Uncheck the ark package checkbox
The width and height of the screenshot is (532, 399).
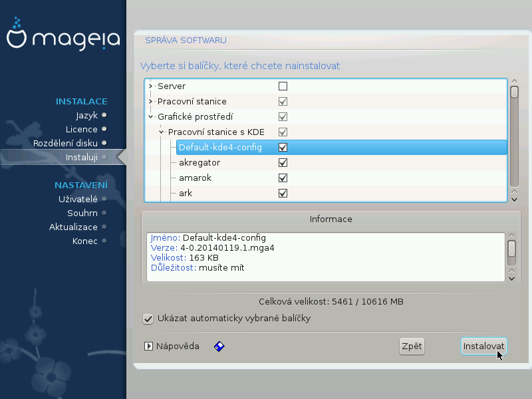[283, 193]
